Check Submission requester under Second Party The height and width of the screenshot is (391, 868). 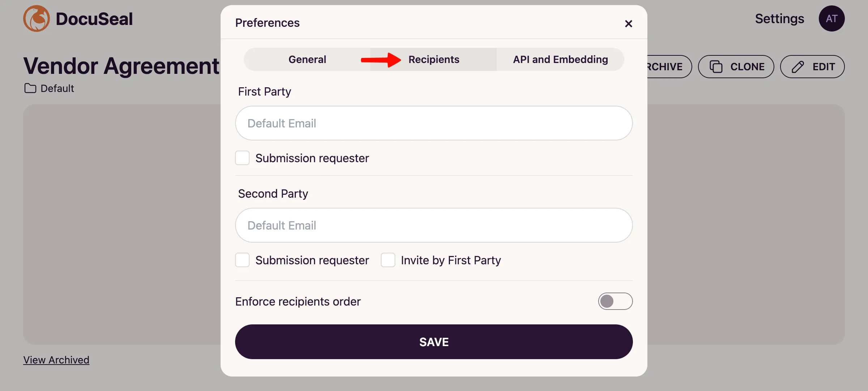[242, 260]
